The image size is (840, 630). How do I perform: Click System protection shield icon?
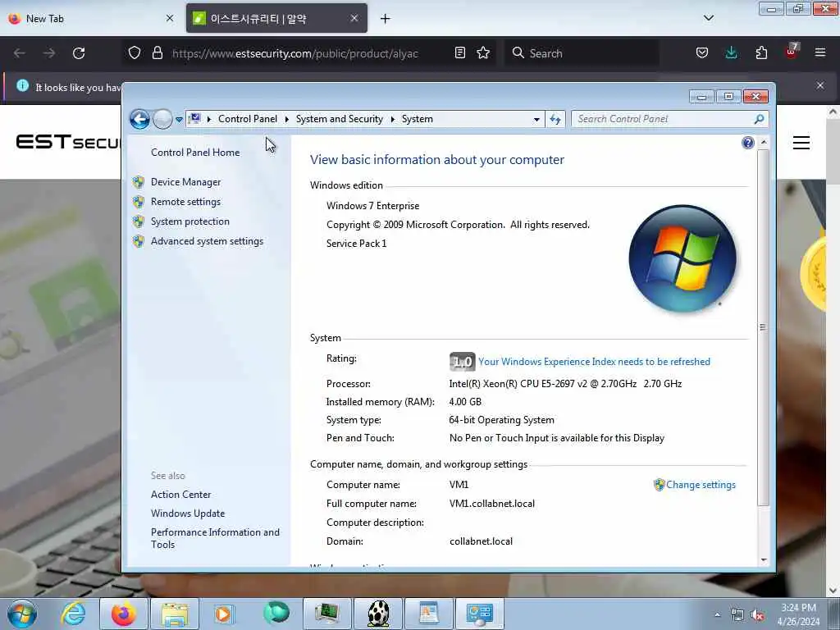point(139,221)
